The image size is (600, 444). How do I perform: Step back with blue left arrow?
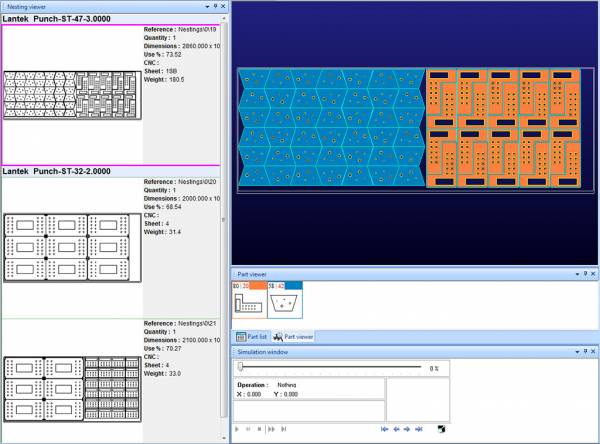point(396,429)
